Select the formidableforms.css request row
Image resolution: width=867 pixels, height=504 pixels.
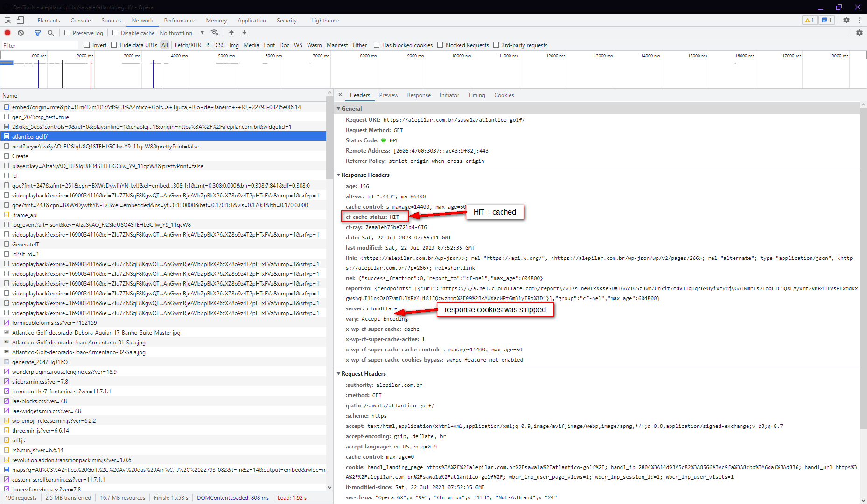tap(54, 322)
